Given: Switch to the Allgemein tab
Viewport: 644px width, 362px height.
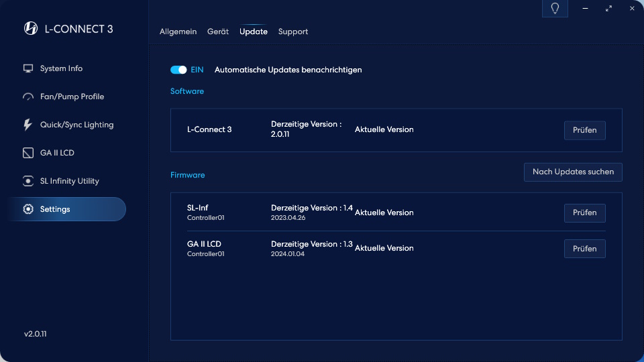Looking at the screenshot, I should click(x=178, y=32).
